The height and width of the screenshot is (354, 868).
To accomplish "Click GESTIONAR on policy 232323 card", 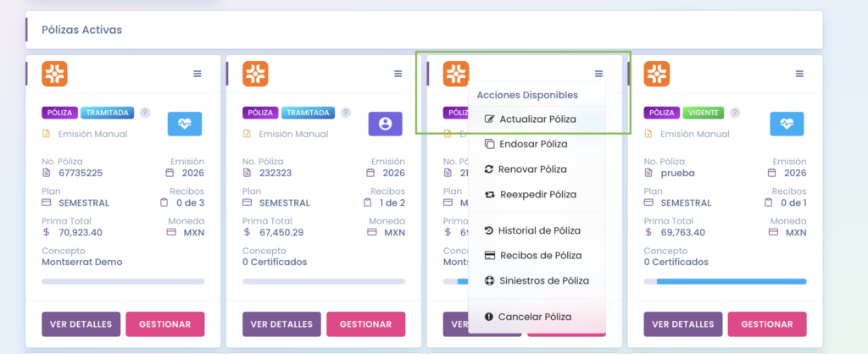I will [x=366, y=324].
